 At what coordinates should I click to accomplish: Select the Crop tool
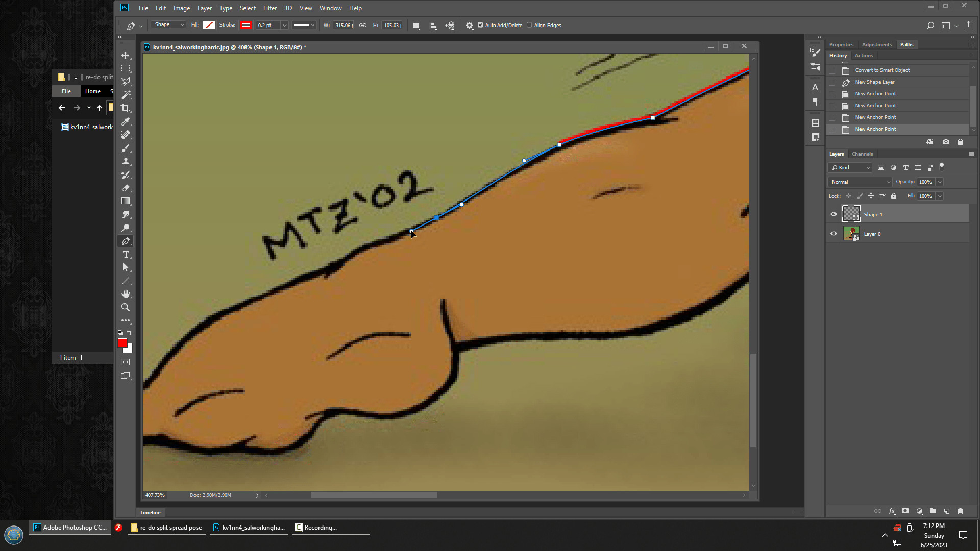(x=126, y=108)
